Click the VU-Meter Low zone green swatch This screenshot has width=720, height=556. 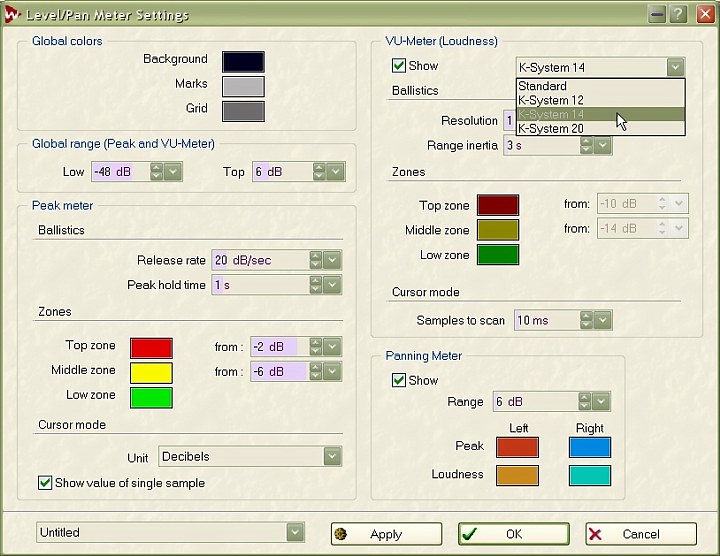pos(498,255)
